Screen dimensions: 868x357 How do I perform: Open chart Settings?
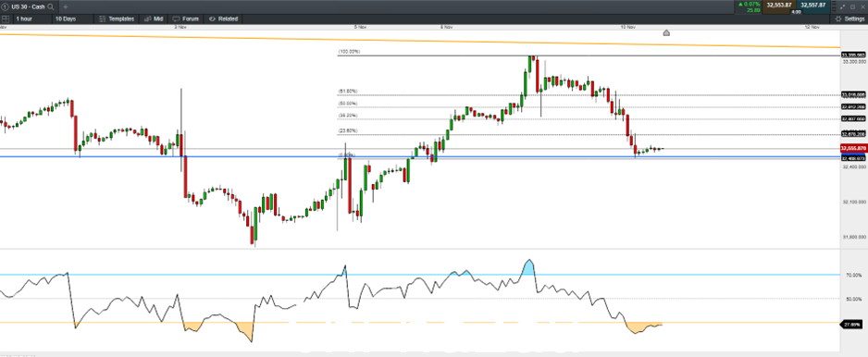tap(849, 18)
